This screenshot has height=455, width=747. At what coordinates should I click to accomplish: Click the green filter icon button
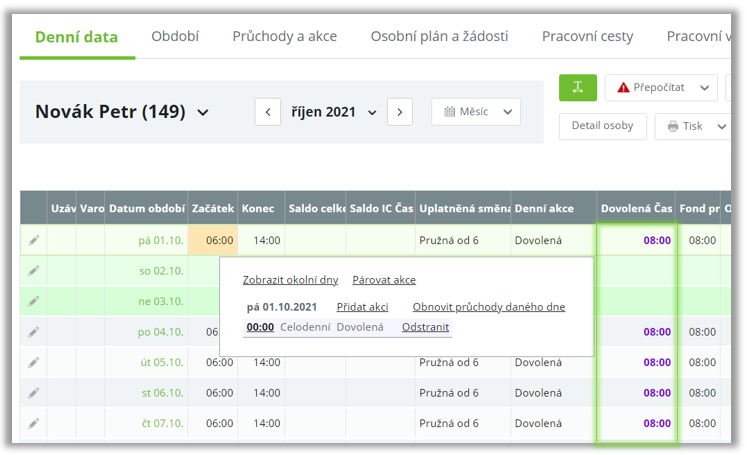578,88
